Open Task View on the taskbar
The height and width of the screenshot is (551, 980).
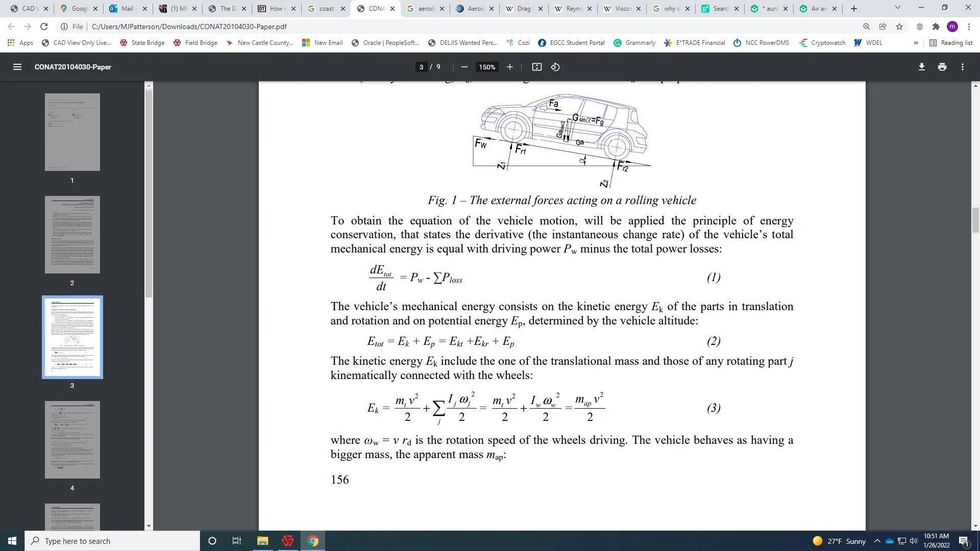(x=236, y=541)
